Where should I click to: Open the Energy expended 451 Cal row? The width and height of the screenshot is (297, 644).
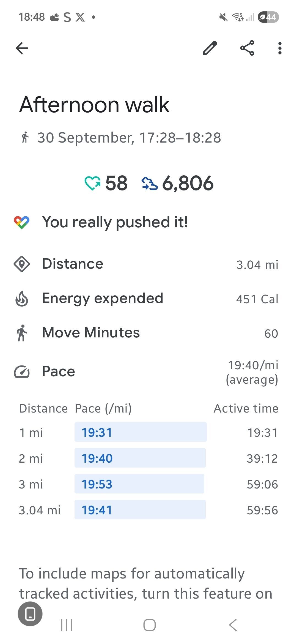[148, 299]
